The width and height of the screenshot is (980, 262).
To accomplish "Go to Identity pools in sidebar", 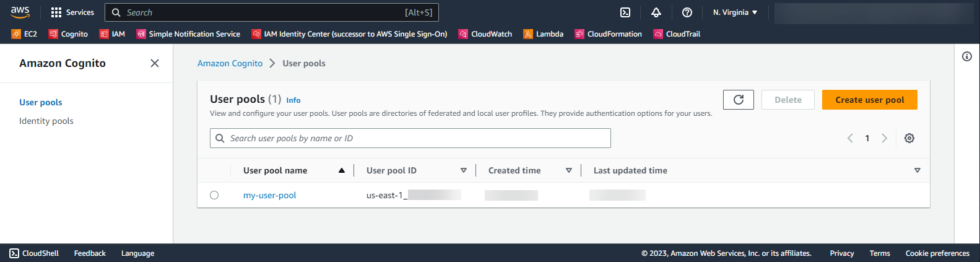I will [46, 121].
